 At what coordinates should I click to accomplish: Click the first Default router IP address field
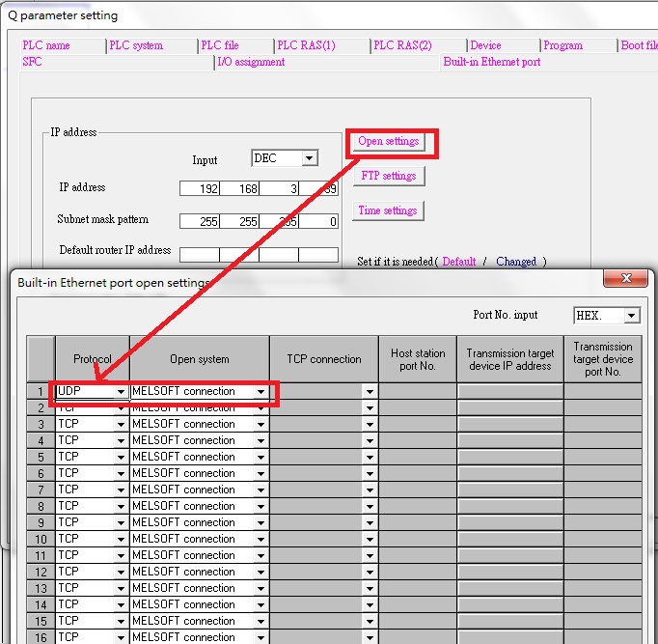[x=200, y=255]
